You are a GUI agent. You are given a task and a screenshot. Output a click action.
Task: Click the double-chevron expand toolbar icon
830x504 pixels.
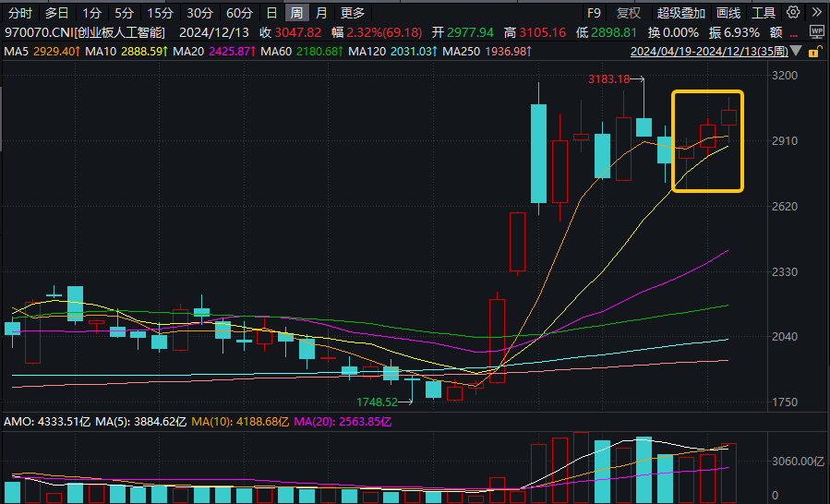pyautogui.click(x=816, y=13)
